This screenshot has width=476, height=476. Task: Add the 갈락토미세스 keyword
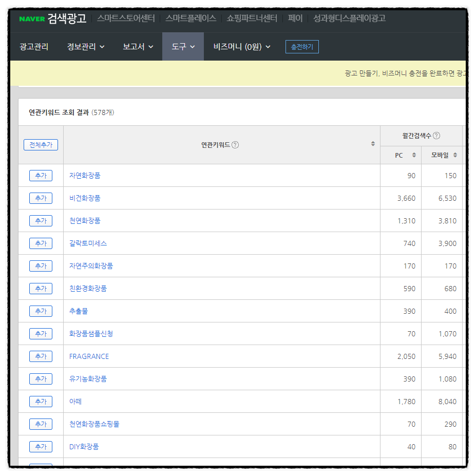(x=41, y=243)
